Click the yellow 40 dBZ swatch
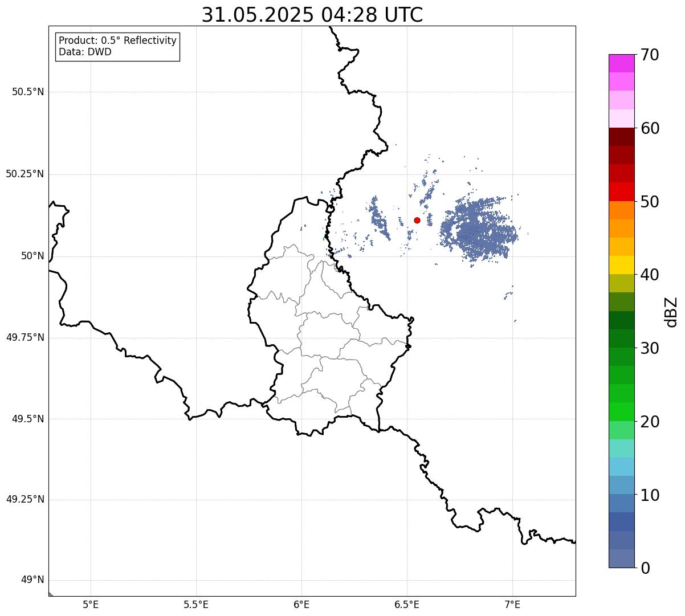Viewport: 685px width, 616px height. point(621,266)
